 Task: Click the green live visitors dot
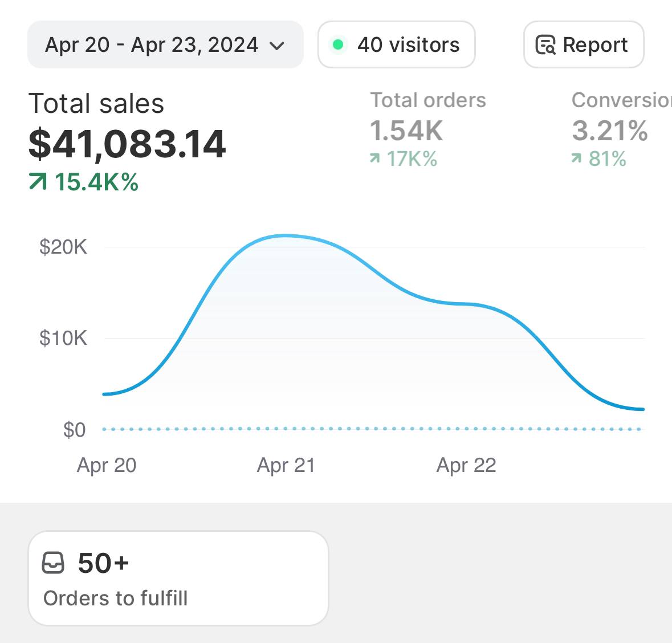[338, 44]
